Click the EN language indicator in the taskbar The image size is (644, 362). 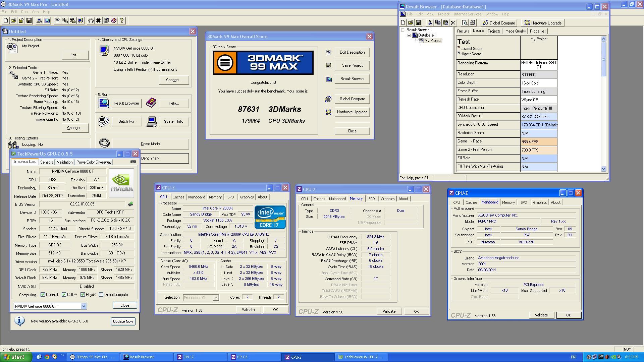[x=573, y=357]
